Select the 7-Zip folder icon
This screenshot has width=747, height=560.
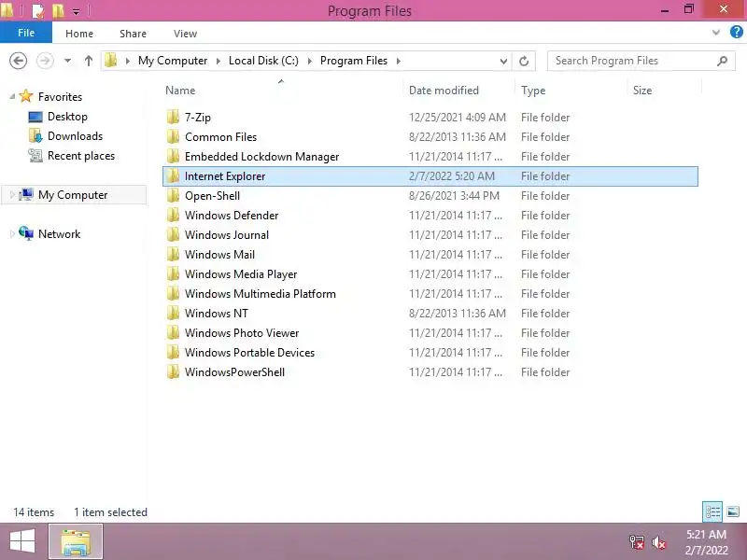point(173,118)
